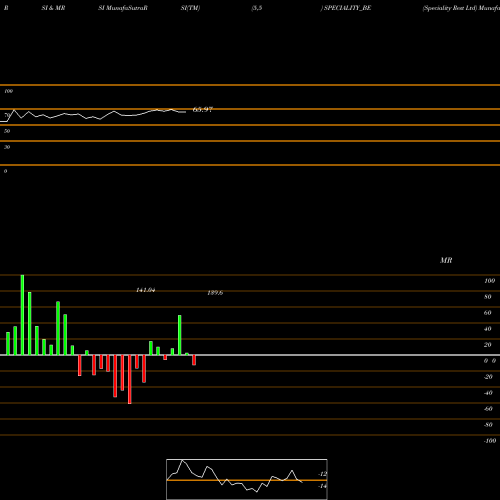Click the longest red bar in the MR histogram

pos(130,379)
